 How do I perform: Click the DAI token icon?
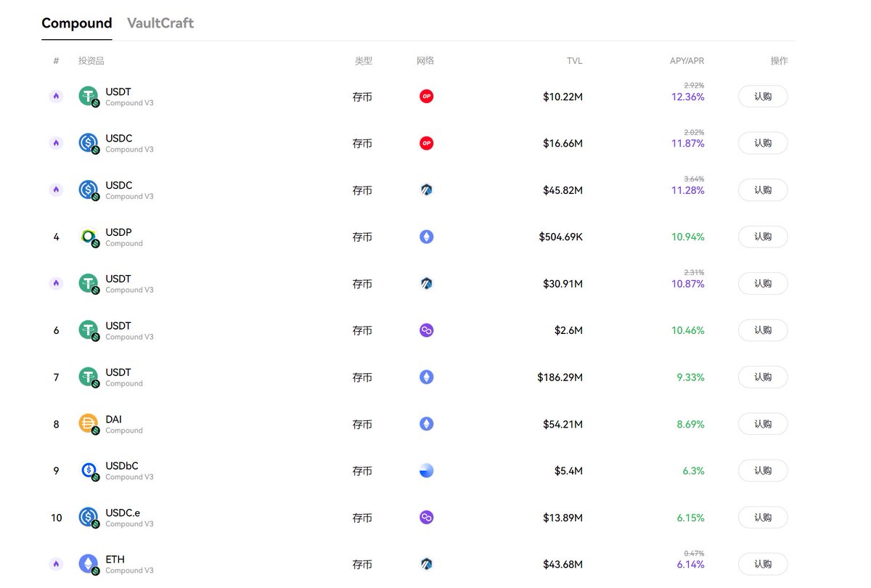click(89, 424)
